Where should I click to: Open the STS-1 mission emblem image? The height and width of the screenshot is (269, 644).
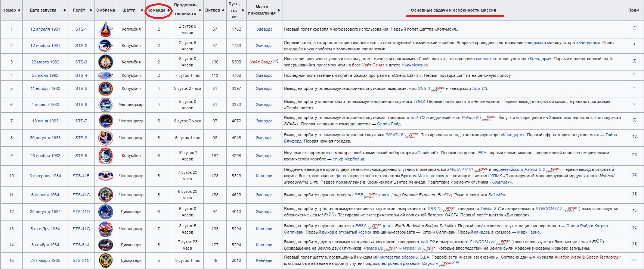(x=105, y=29)
